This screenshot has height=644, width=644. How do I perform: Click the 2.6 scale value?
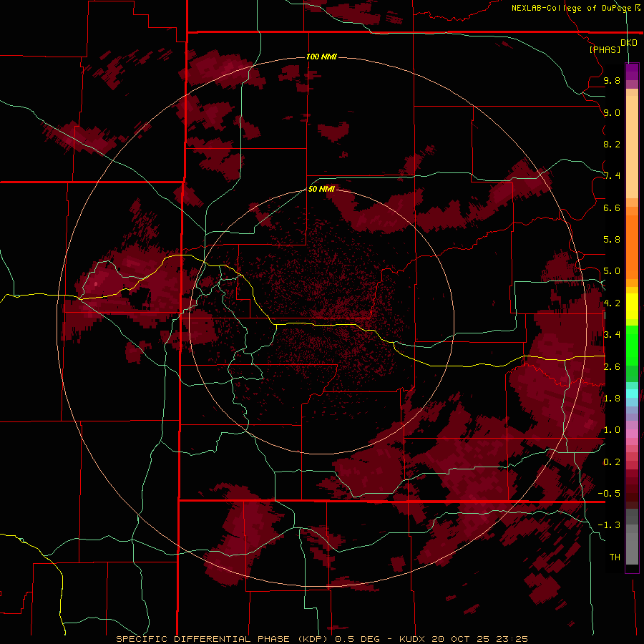point(612,366)
